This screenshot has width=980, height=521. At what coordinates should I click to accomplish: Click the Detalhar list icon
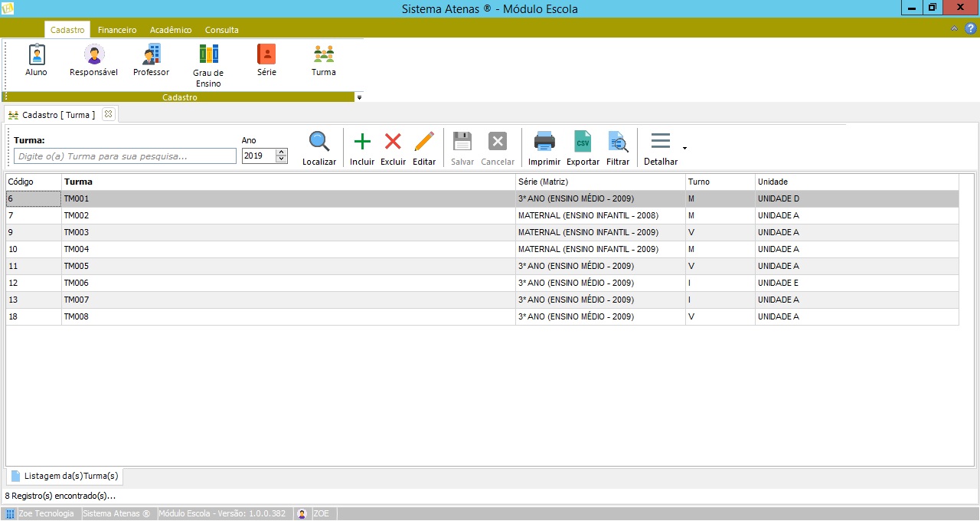[x=661, y=141]
